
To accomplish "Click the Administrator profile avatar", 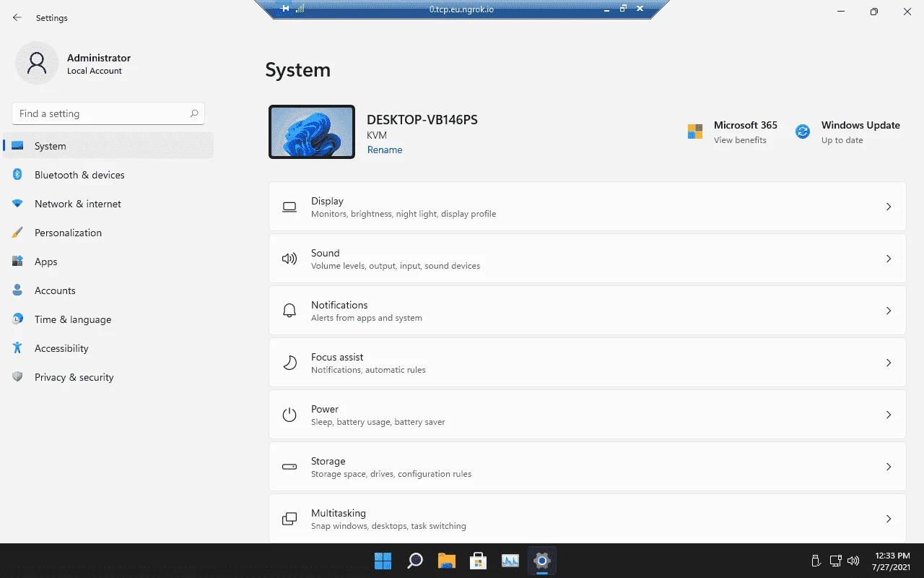I will point(36,64).
